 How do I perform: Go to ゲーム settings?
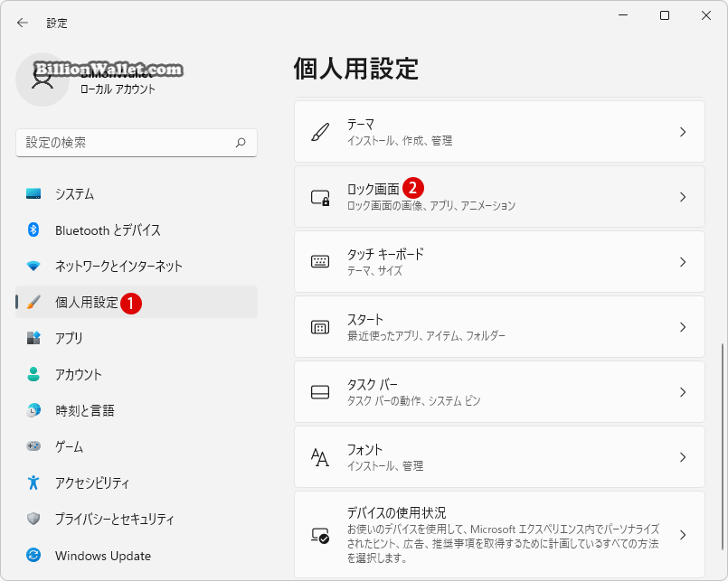pos(137,446)
